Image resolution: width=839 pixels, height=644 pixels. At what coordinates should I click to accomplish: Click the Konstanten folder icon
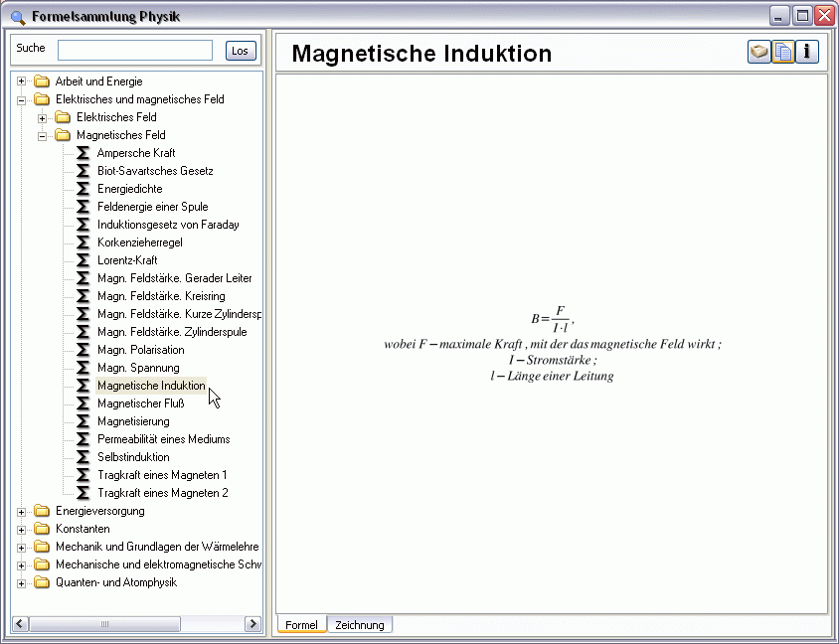coord(42,529)
